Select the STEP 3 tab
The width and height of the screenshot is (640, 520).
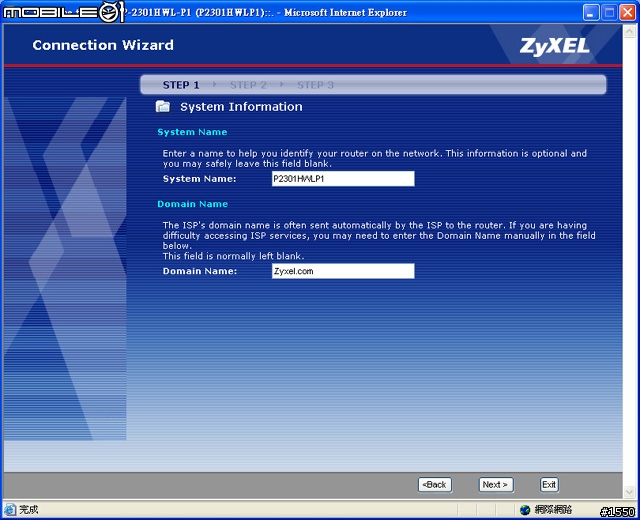[315, 85]
